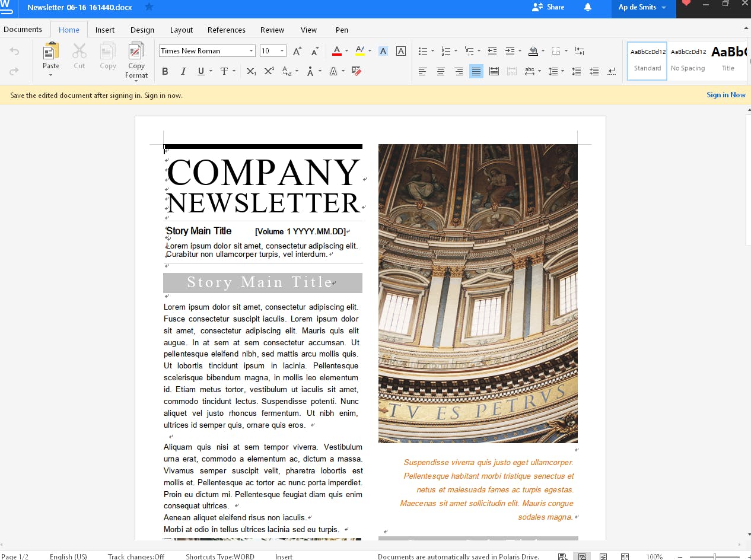Apply the Title style
The width and height of the screenshot is (751, 560).
728,61
